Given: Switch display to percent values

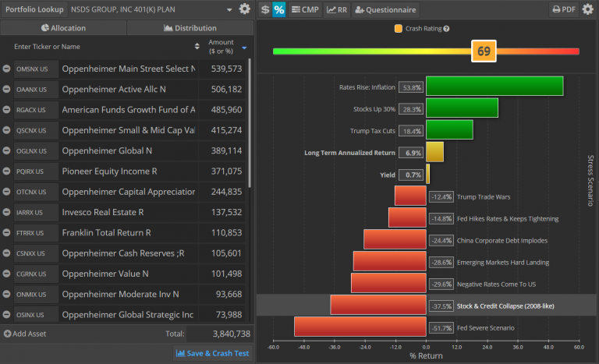Looking at the screenshot, I should click(278, 9).
